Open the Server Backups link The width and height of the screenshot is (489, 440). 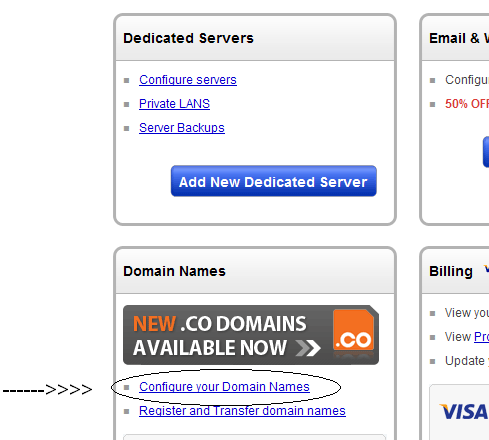tap(182, 128)
